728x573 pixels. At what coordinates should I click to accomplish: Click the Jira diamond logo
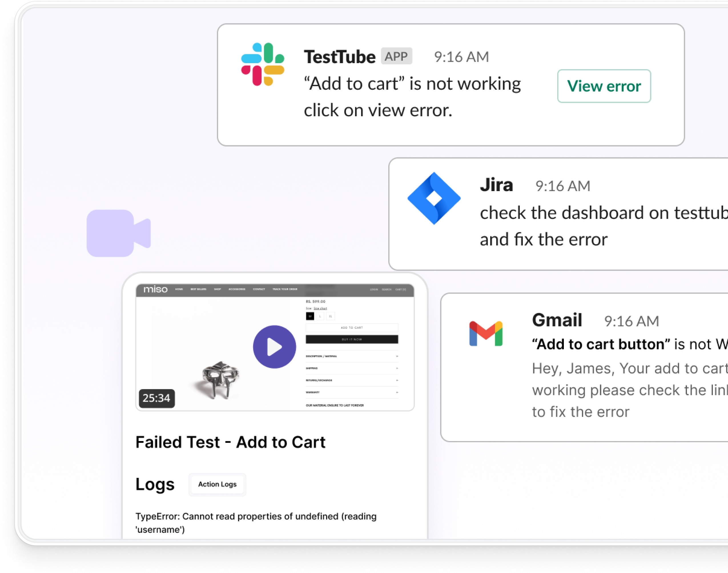pyautogui.click(x=434, y=198)
